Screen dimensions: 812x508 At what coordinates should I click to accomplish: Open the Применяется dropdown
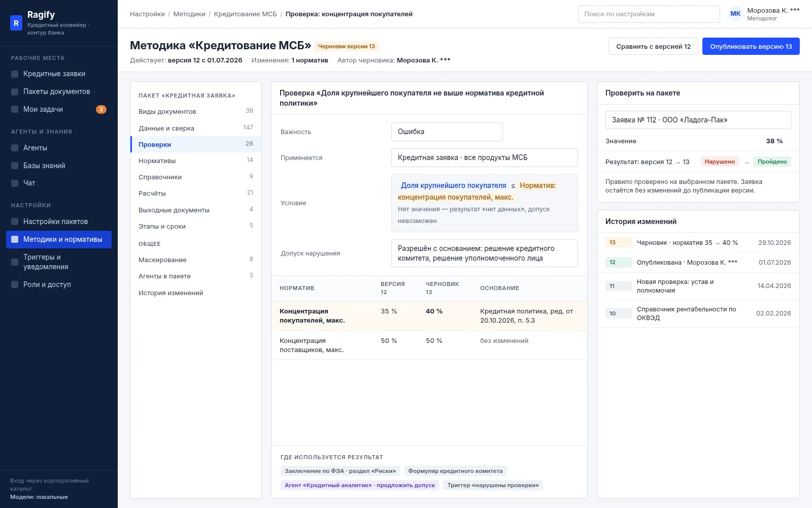[485, 157]
